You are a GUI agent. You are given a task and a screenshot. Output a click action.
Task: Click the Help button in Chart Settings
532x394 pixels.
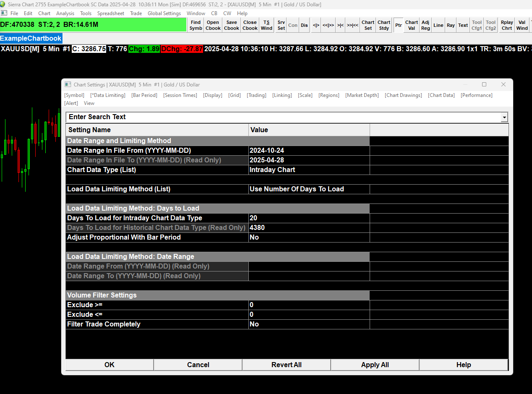464,365
